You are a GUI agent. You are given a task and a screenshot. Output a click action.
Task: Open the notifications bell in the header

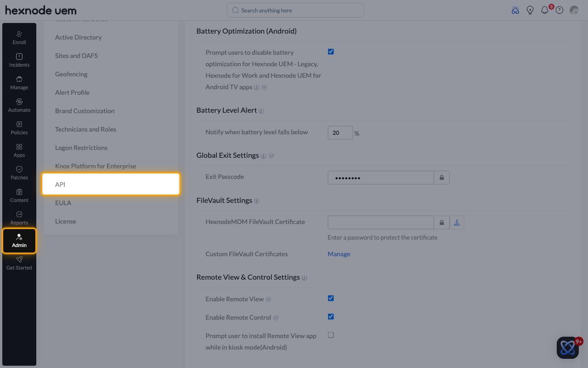coord(545,10)
